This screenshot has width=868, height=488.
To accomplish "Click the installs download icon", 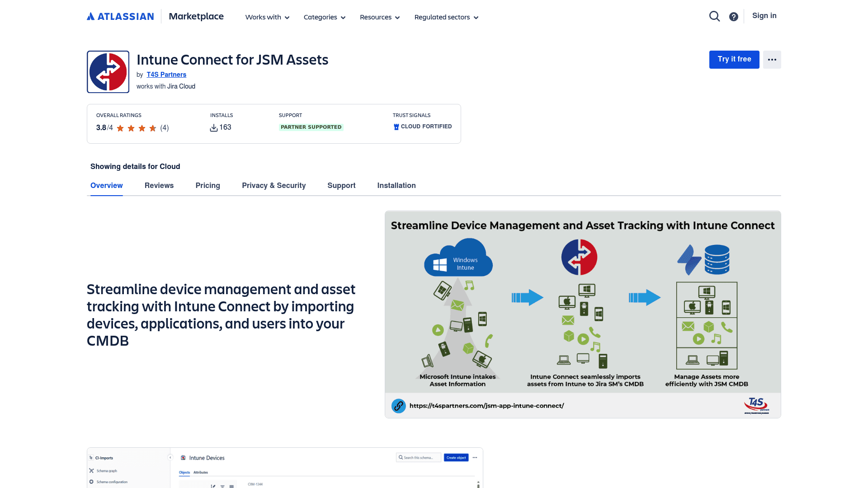I will click(213, 127).
